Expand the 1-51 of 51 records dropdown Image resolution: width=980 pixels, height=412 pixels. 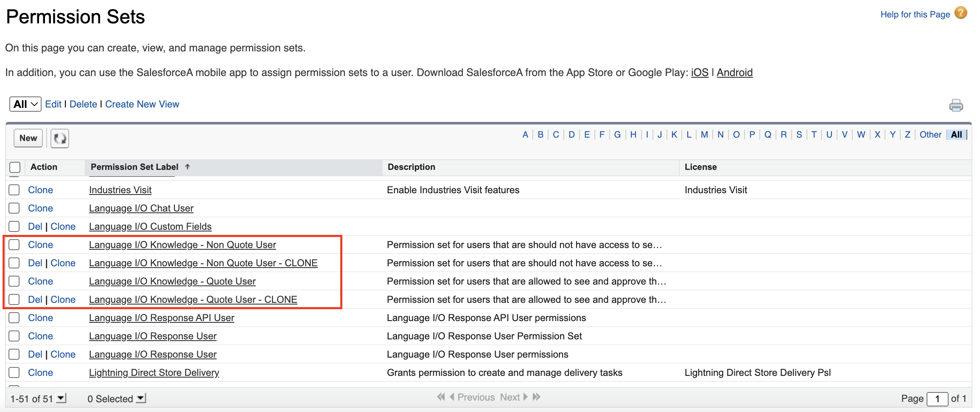pyautogui.click(x=62, y=398)
